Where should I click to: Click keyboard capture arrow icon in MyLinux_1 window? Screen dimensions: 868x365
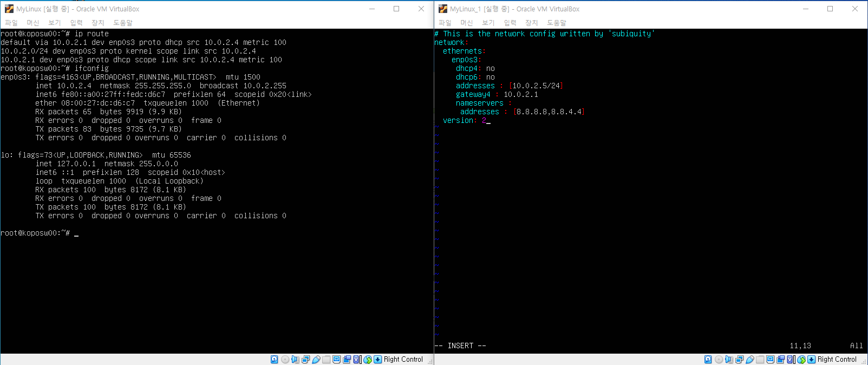click(811, 359)
